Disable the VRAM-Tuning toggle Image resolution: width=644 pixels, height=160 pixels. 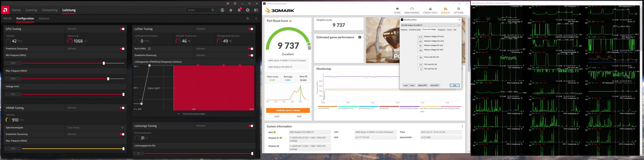coord(122,108)
